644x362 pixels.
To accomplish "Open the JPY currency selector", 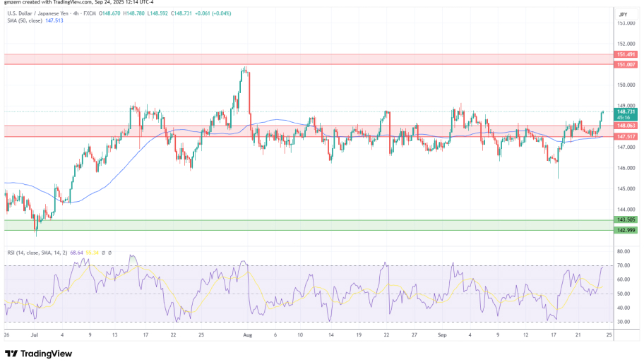I will [623, 14].
